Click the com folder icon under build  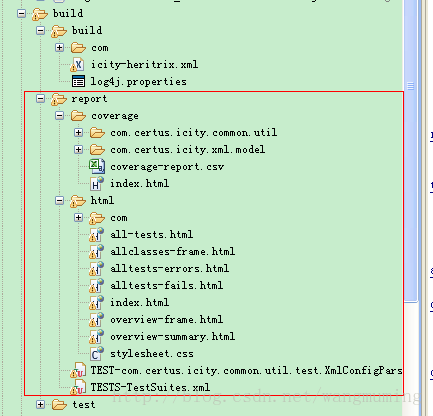[78, 48]
